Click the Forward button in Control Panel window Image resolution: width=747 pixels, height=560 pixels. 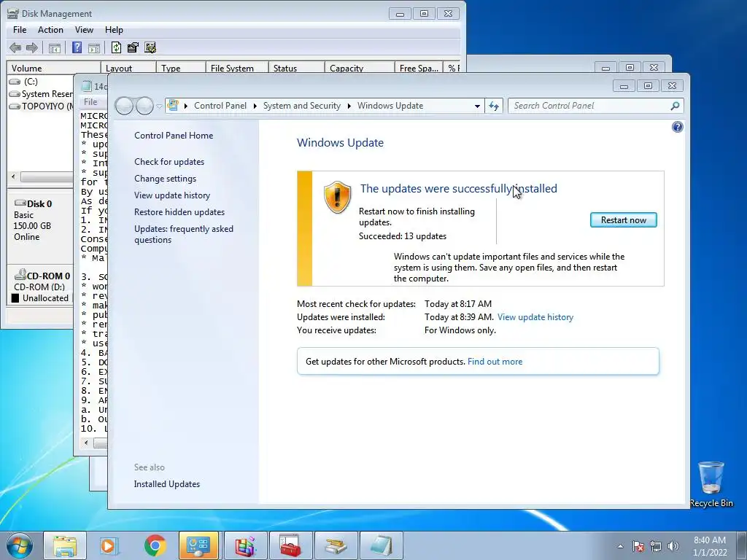point(145,106)
